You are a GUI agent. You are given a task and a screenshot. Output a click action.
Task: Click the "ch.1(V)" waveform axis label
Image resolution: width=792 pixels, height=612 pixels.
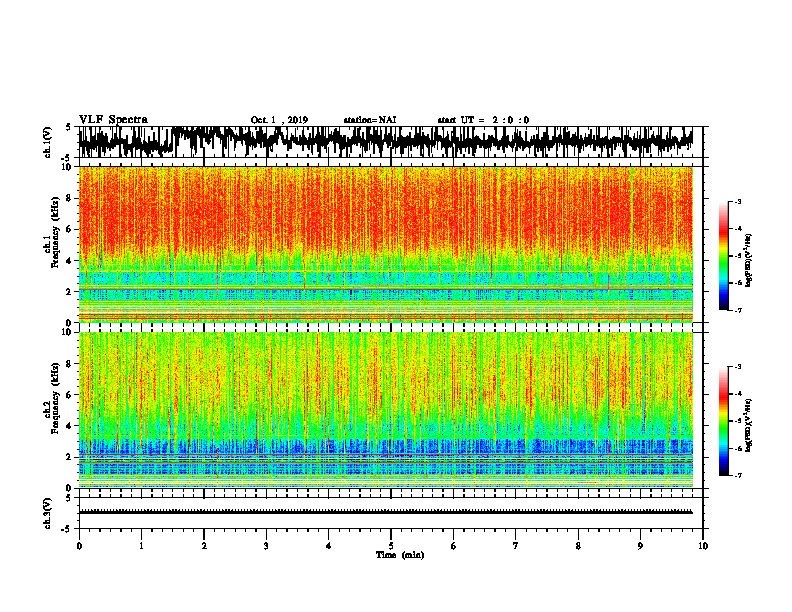click(x=48, y=142)
